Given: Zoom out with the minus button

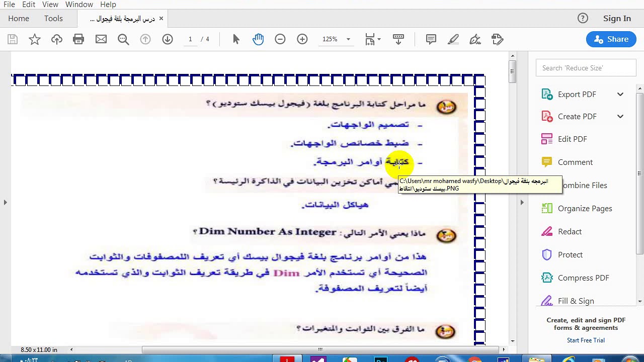Looking at the screenshot, I should tap(280, 39).
